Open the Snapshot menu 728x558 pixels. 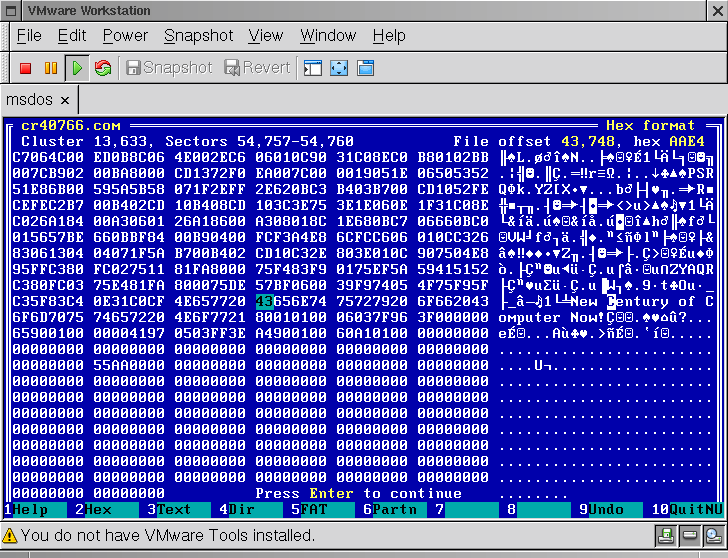[198, 36]
